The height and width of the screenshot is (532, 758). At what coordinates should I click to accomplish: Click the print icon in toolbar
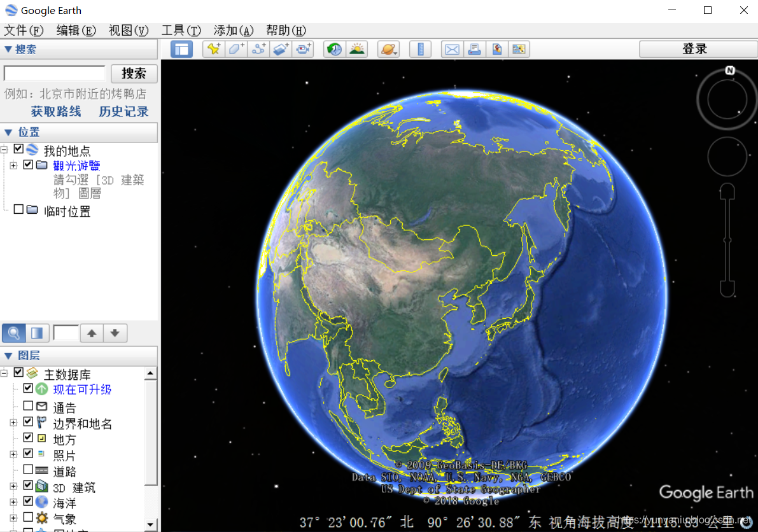(x=474, y=49)
